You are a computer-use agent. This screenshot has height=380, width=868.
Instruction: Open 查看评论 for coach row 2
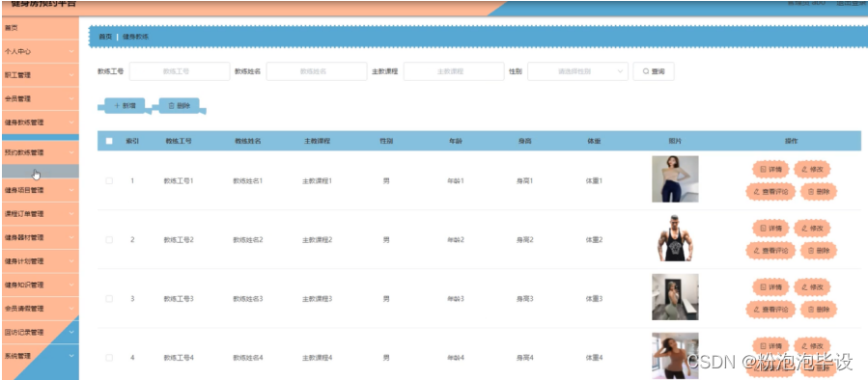coord(770,251)
